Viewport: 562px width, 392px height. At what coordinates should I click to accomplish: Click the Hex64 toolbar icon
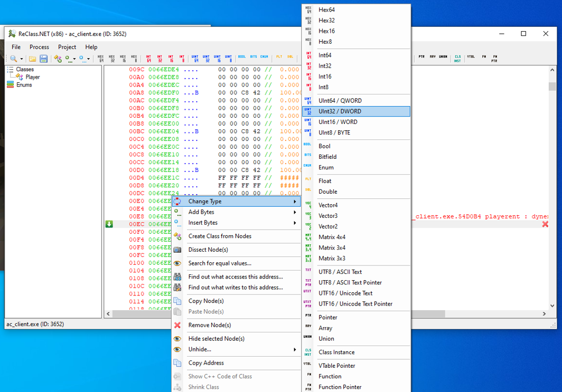[101, 59]
